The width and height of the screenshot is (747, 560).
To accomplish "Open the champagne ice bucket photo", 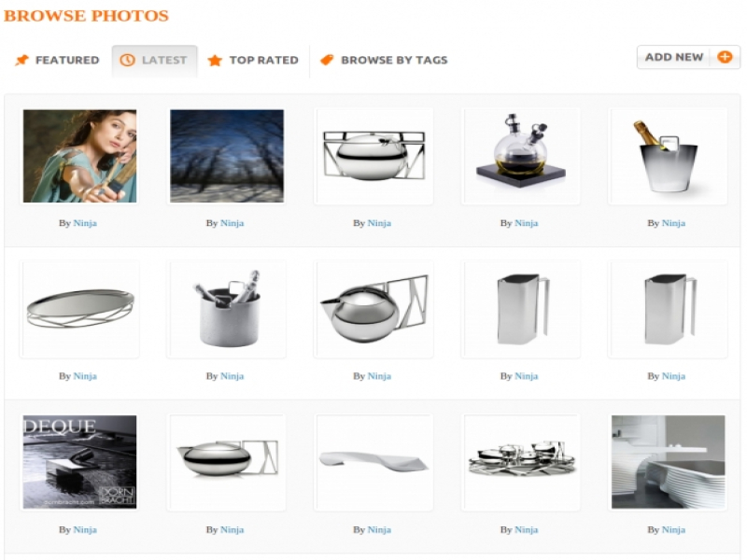I will click(668, 156).
